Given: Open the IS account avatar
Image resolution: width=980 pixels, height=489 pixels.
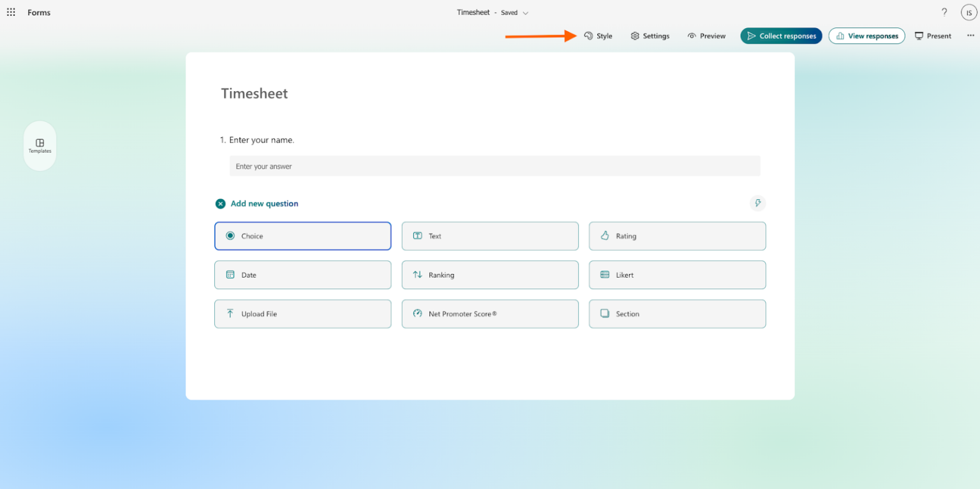Looking at the screenshot, I should click(x=969, y=12).
